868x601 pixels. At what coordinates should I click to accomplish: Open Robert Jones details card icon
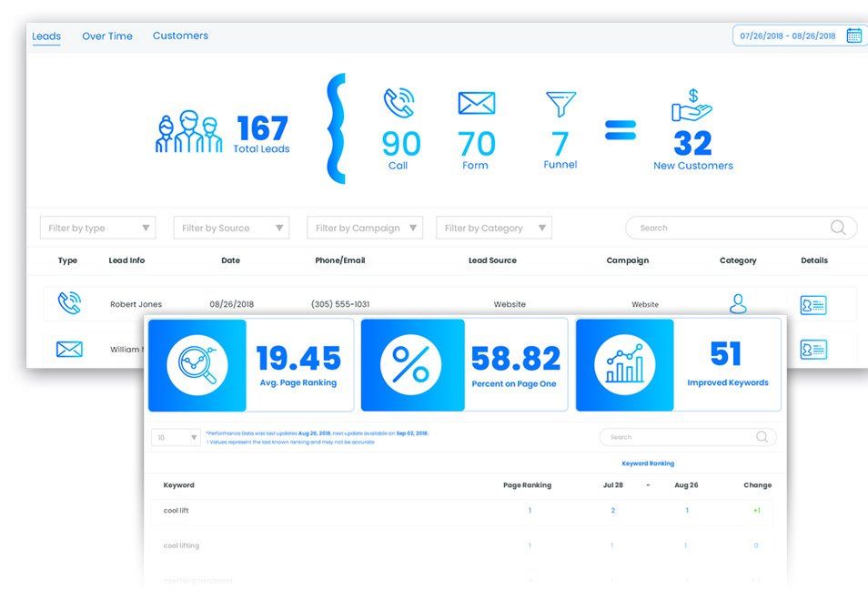[x=813, y=305]
